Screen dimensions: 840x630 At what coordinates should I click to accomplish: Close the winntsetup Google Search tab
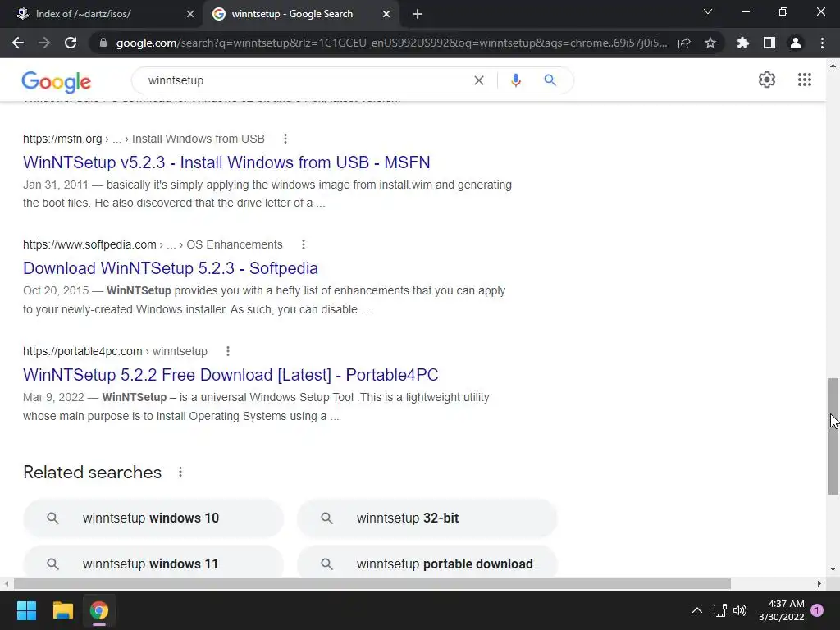click(386, 14)
